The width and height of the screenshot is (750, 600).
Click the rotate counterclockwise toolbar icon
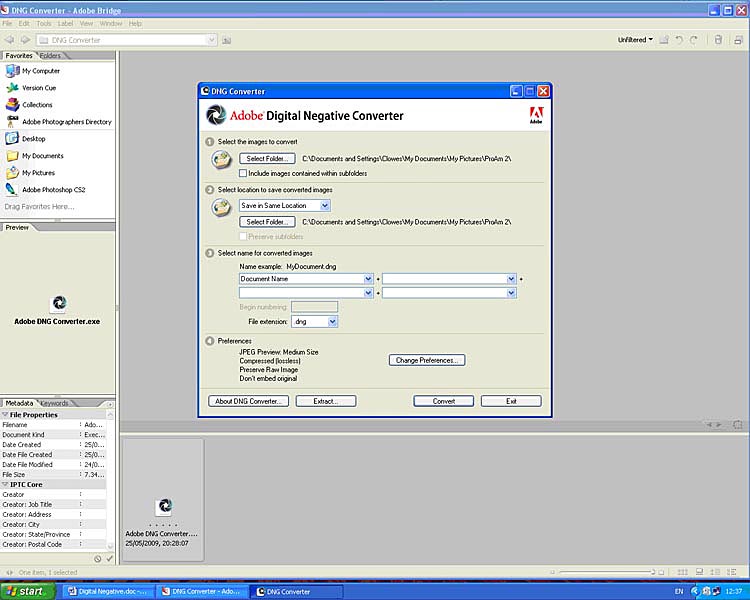point(680,40)
